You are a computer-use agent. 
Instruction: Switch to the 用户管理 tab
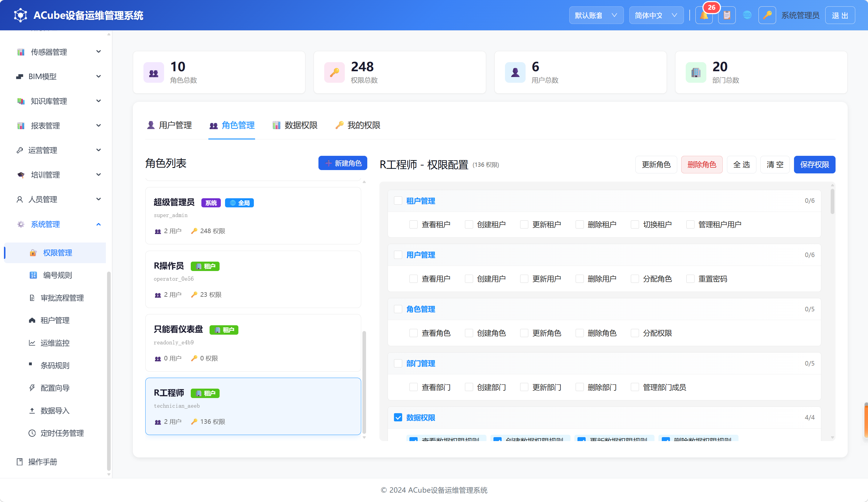[169, 125]
